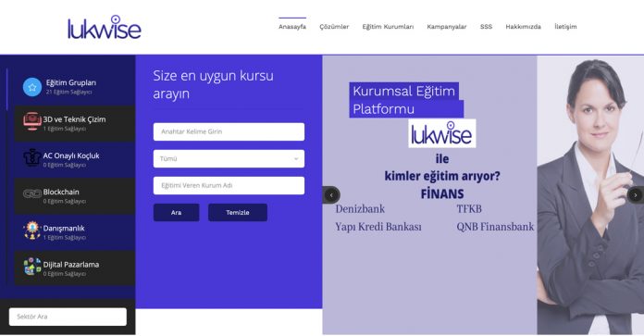
Task: Click the Sektör Ara search box
Action: coord(68,317)
